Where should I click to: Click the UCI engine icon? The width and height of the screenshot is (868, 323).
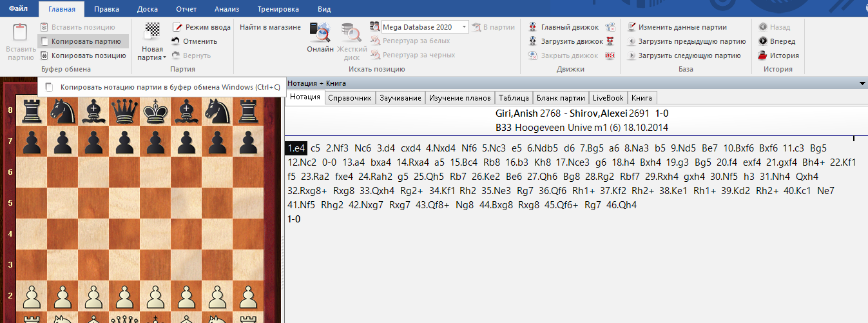click(x=610, y=55)
